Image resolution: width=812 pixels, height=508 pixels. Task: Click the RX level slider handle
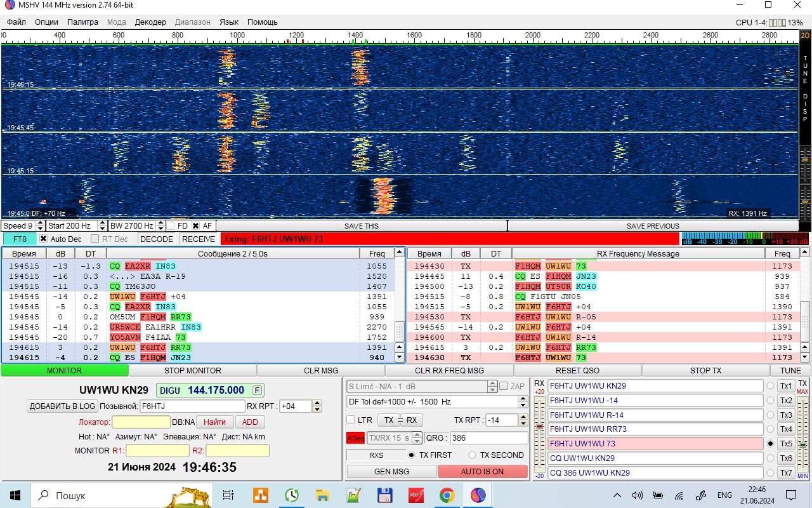click(539, 427)
